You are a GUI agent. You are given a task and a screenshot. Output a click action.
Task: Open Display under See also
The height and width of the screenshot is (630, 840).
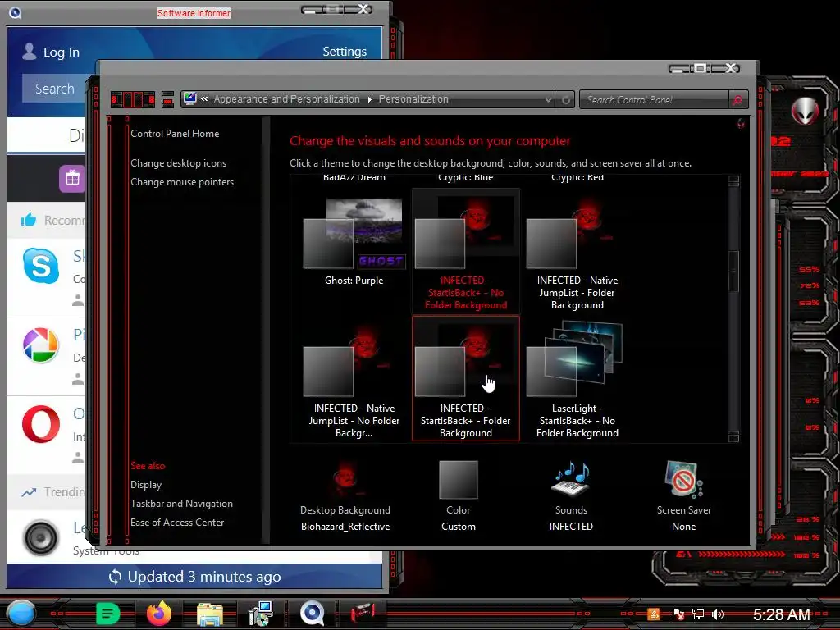[x=146, y=484]
